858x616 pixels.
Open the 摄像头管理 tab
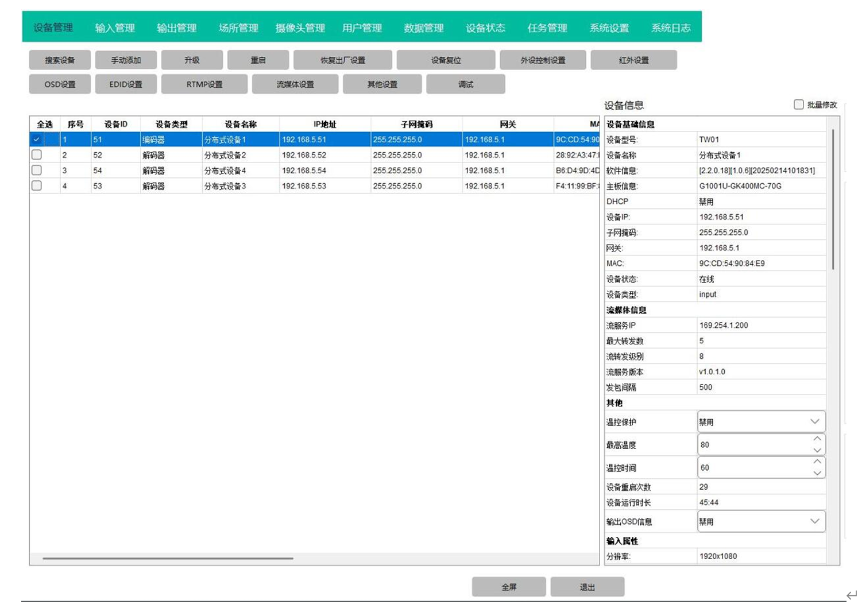(x=300, y=28)
